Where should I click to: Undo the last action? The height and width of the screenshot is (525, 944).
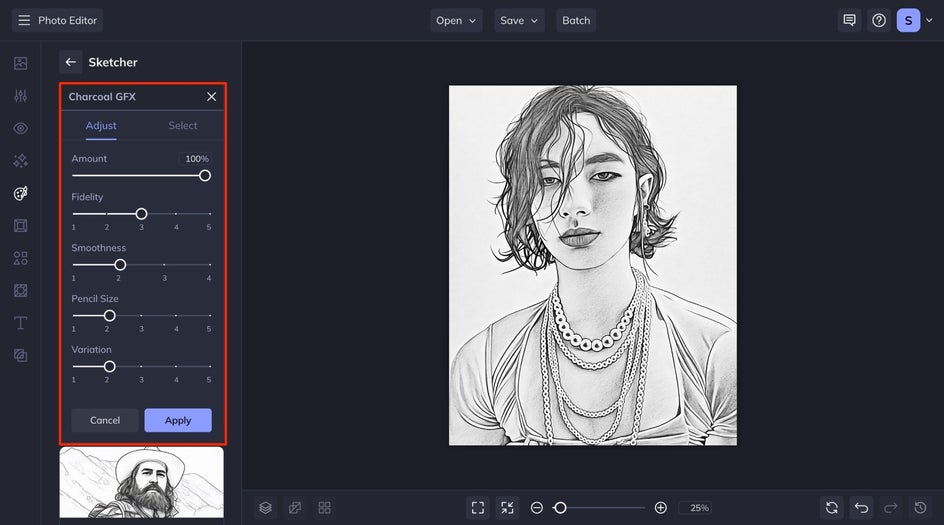coord(862,508)
